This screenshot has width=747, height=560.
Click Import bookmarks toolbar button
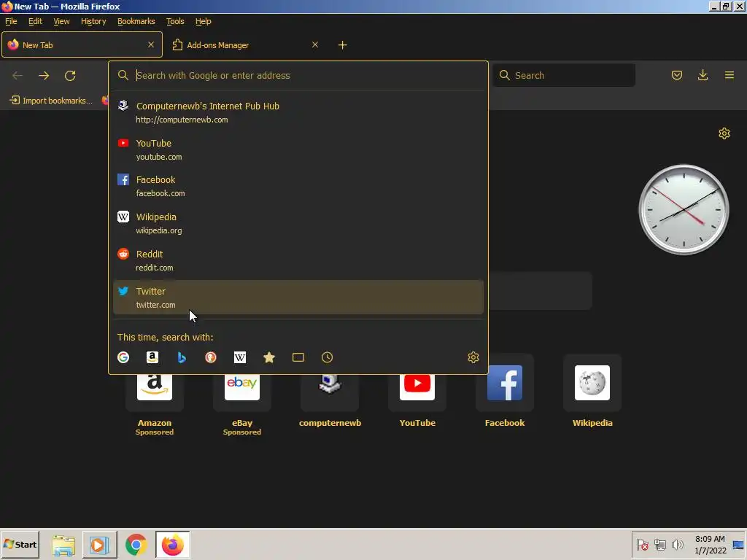[x=51, y=101]
